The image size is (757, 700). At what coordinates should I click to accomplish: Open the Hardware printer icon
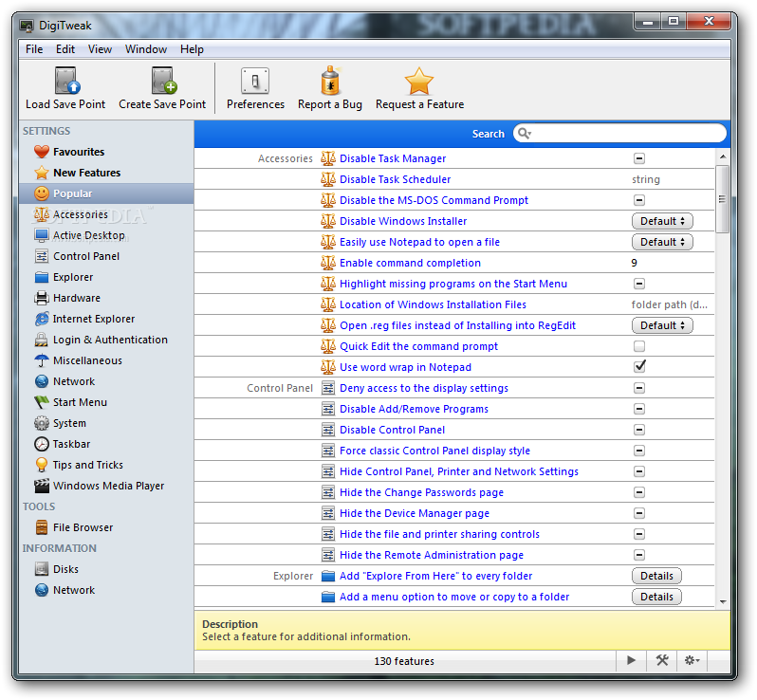click(42, 298)
